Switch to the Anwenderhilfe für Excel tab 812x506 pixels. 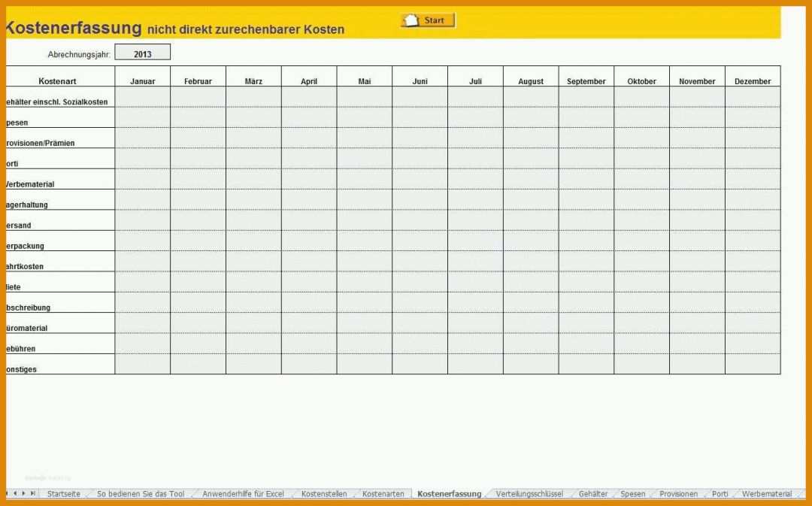243,493
